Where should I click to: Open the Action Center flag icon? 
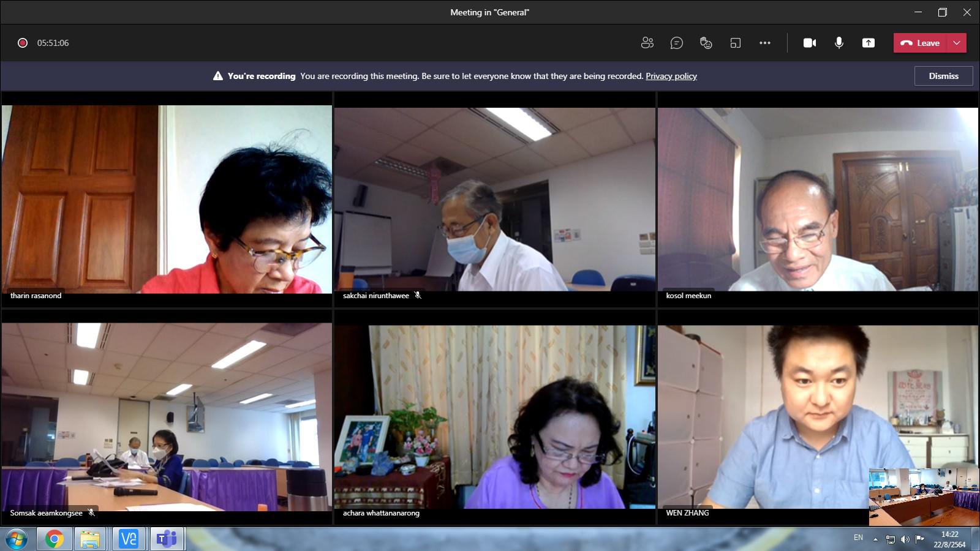pyautogui.click(x=919, y=539)
